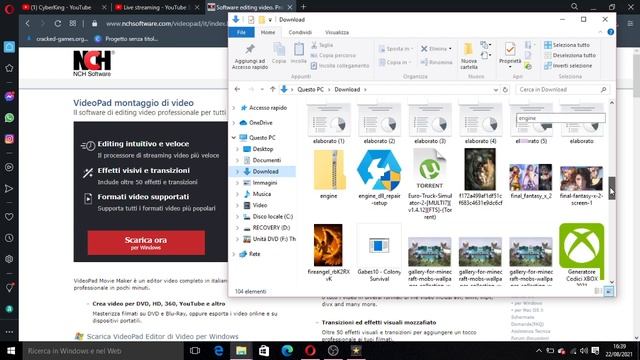Switch to Condividi ribbon tab
The image size is (640, 360).
coord(300,32)
